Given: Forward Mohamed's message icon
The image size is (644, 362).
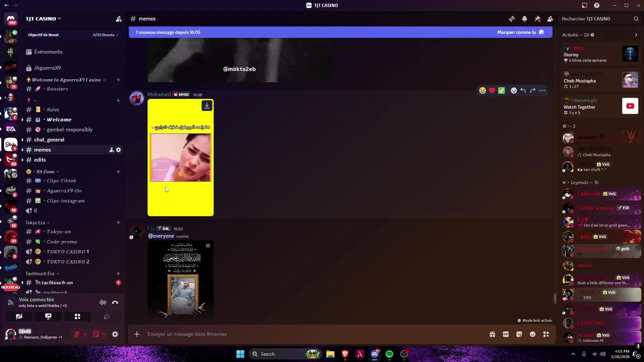Looking at the screenshot, I should coord(533,90).
